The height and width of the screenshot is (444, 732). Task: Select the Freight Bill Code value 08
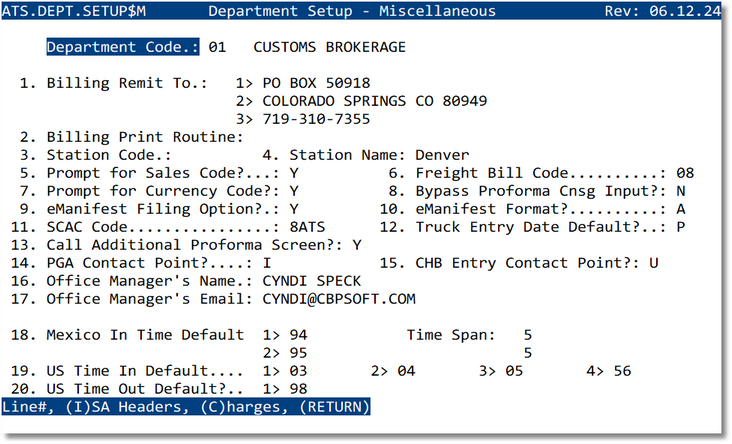click(684, 173)
